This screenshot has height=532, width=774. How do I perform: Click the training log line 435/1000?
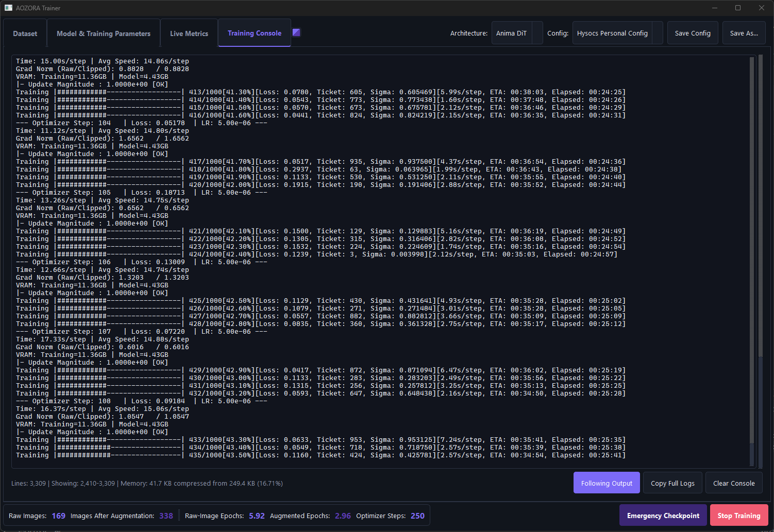coord(321,455)
